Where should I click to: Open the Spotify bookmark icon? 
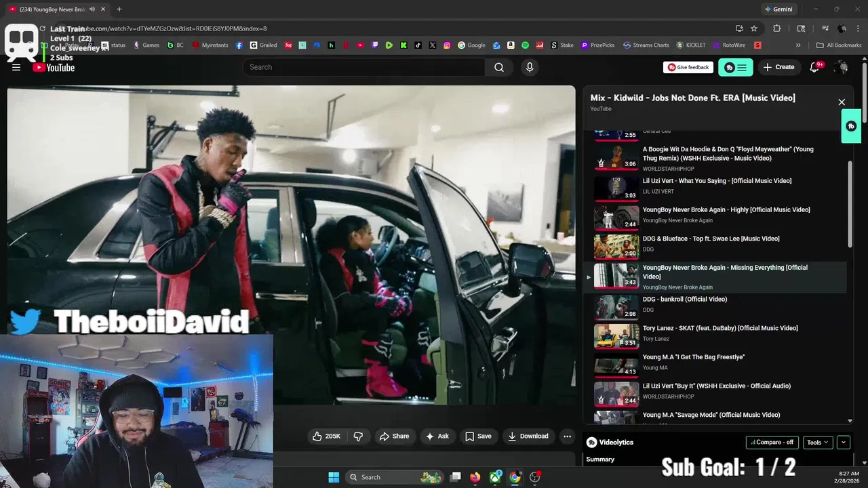point(526,45)
